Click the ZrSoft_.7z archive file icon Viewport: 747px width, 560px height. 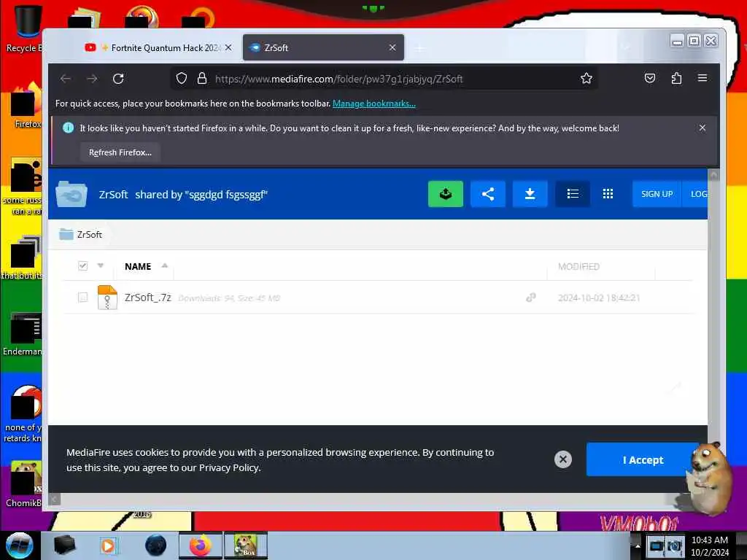coord(107,297)
